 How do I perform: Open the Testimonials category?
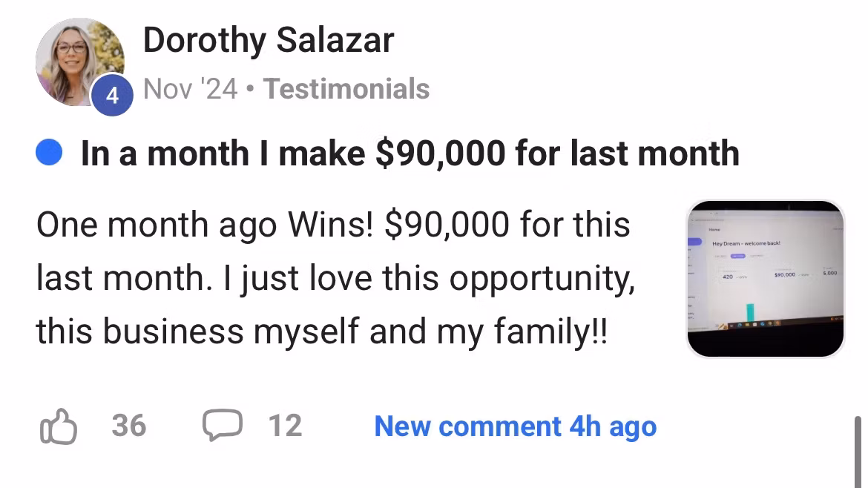(x=346, y=89)
